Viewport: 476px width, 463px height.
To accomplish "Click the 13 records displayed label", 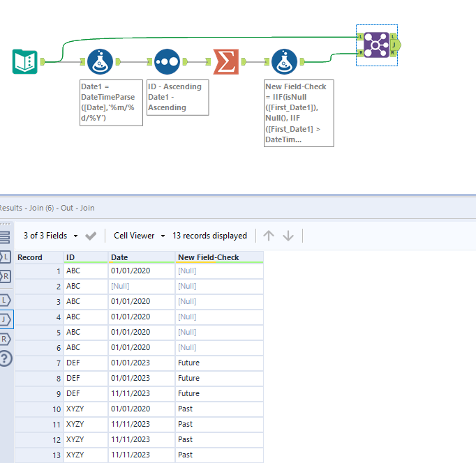I will [209, 236].
